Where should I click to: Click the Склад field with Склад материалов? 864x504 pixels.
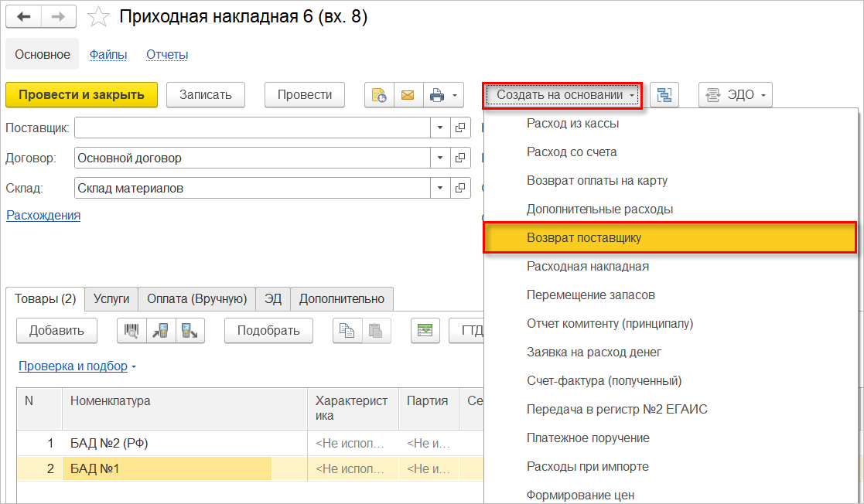point(252,188)
